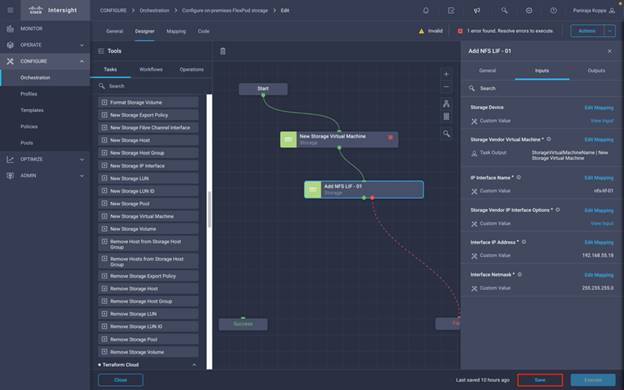Expand the OPERATE sidebar section
This screenshot has width=624, height=390.
[82, 45]
